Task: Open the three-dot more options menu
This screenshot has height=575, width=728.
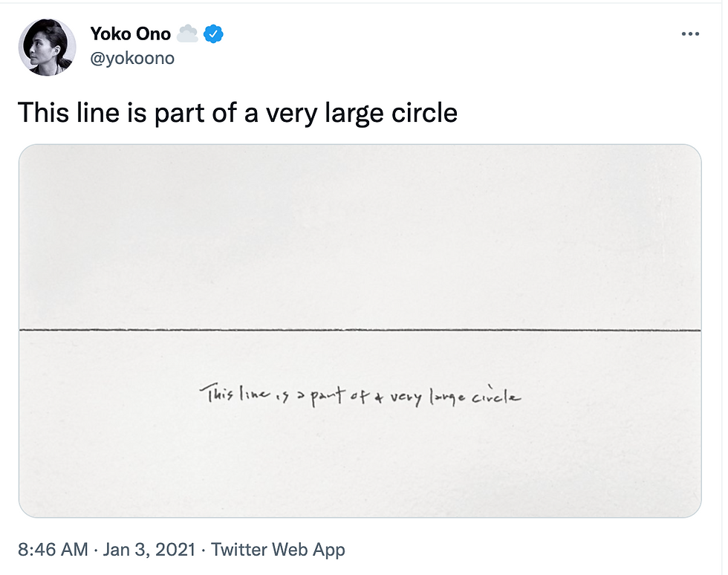Action: point(690,34)
